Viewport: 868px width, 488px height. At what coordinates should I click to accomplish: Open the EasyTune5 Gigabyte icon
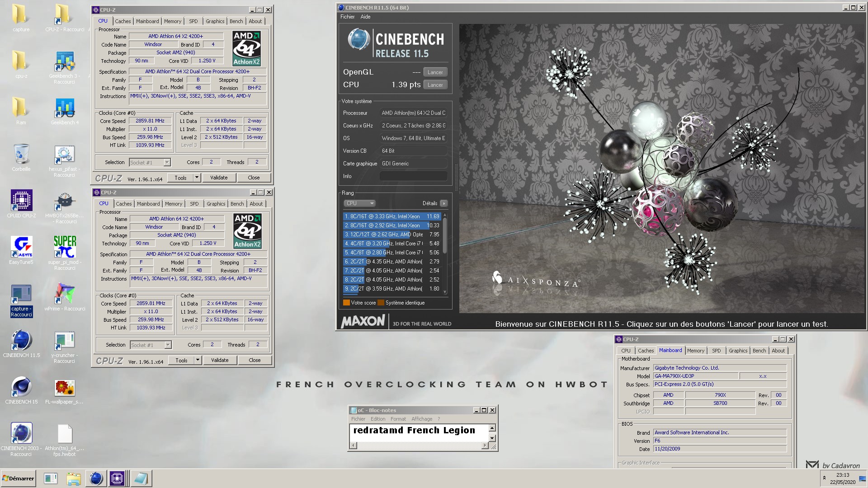[21, 251]
